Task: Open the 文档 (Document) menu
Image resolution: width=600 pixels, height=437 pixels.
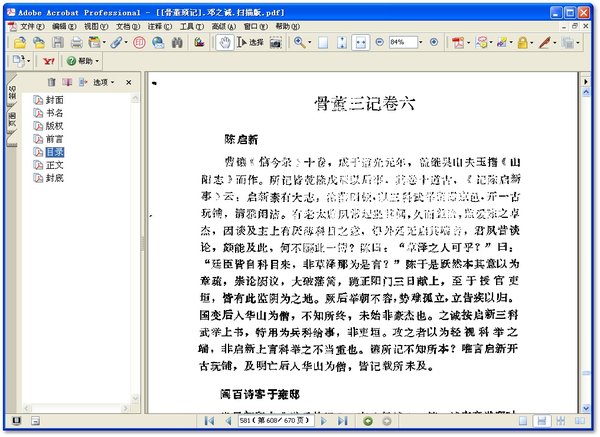Action: tap(128, 26)
